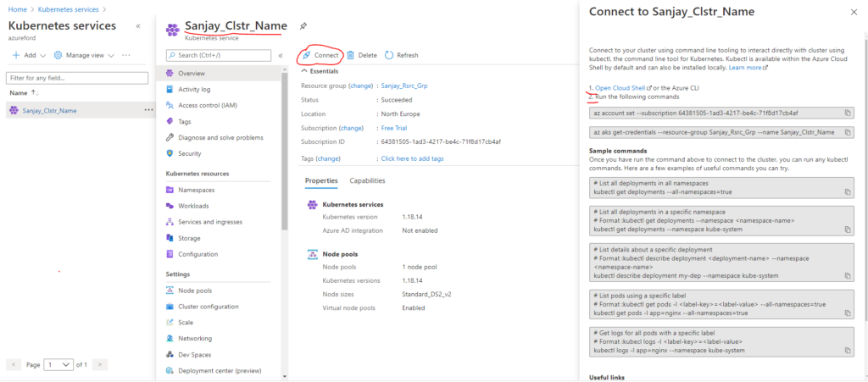The width and height of the screenshot is (868, 382).
Task: Copy the az aks get-credentials command
Action: click(847, 133)
